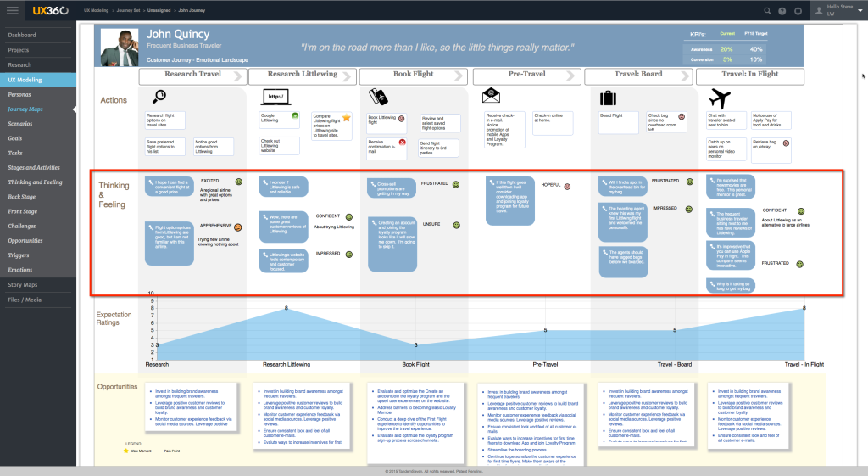The height and width of the screenshot is (476, 868).
Task: Select the Pre-Travel stage header
Action: click(526, 76)
